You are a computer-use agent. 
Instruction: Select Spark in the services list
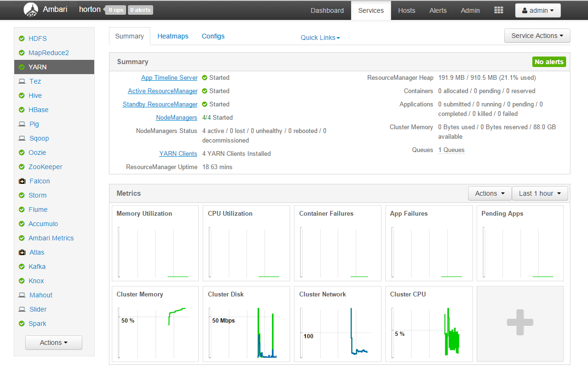(x=37, y=324)
